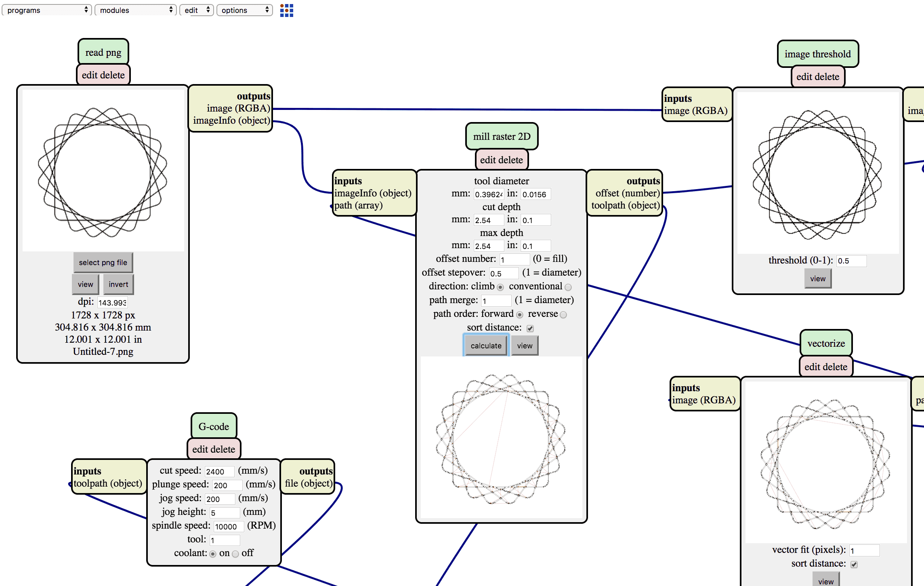Open the modules dropdown
The height and width of the screenshot is (586, 924).
pos(135,10)
